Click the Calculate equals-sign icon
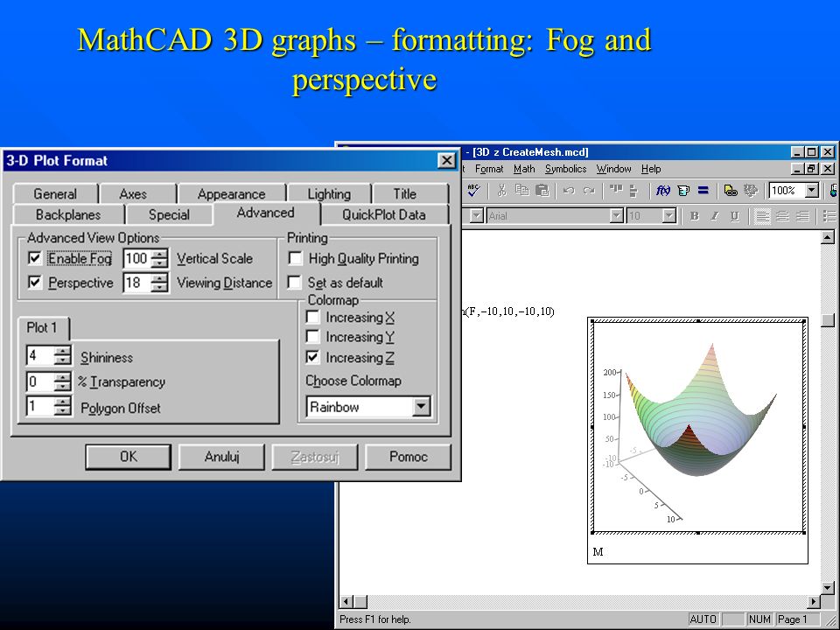The image size is (840, 630). pyautogui.click(x=703, y=190)
